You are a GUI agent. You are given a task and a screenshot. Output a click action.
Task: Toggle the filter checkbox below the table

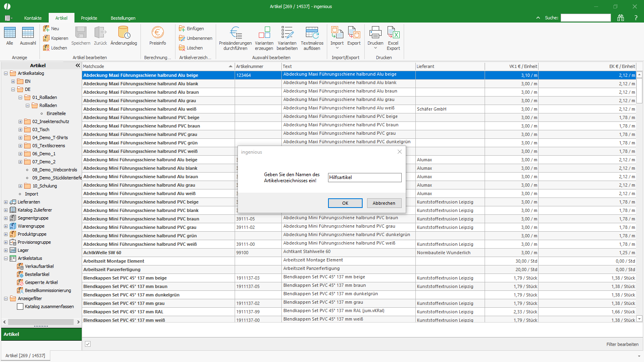(88, 344)
